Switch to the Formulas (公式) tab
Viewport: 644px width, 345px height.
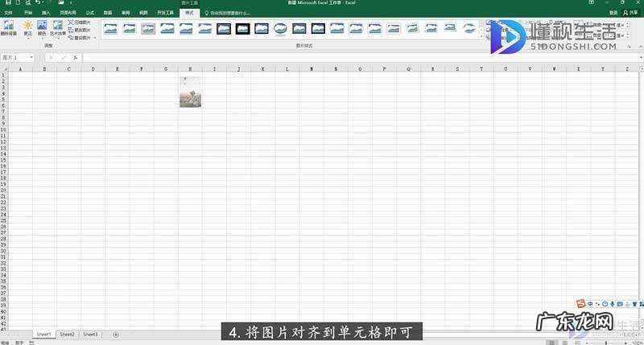[90, 13]
